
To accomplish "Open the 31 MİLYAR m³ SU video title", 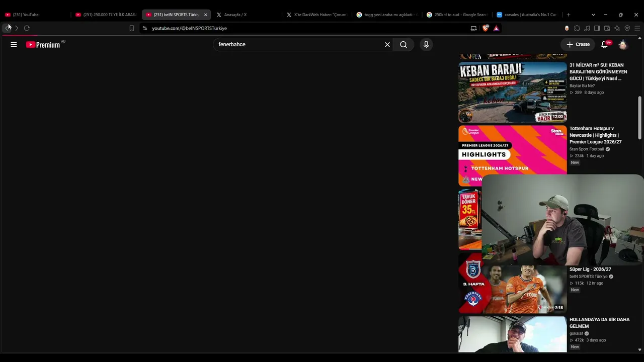I will [599, 72].
